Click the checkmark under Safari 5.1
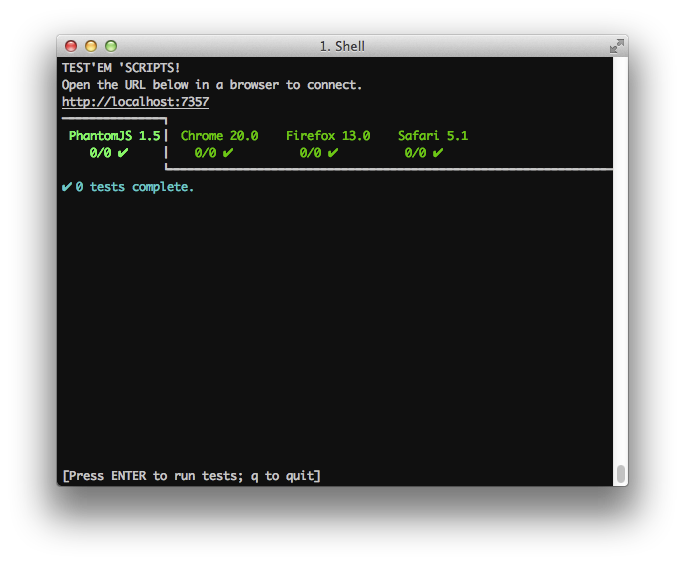The width and height of the screenshot is (685, 565). coord(438,153)
